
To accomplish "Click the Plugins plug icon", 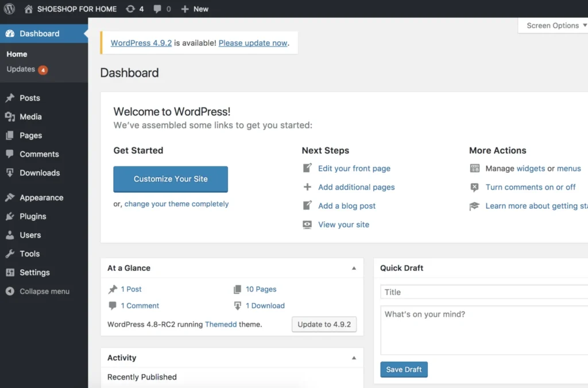I will (x=10, y=216).
